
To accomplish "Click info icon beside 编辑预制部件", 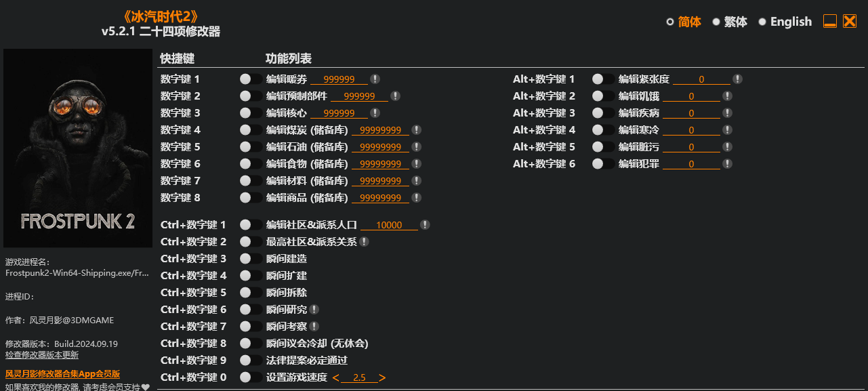I will click(395, 96).
